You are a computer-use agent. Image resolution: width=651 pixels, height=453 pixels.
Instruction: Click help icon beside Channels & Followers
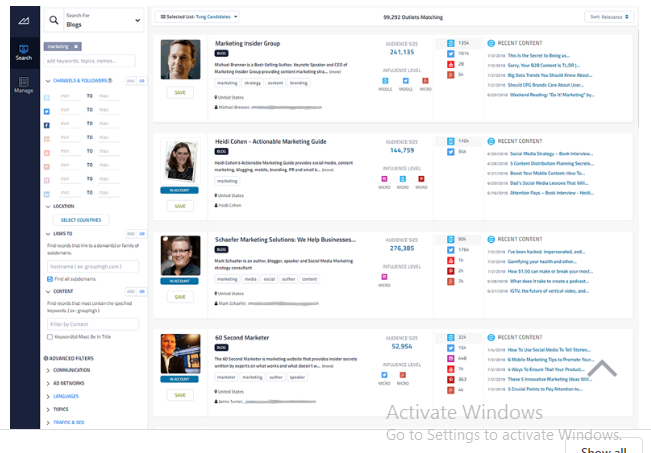[110, 80]
